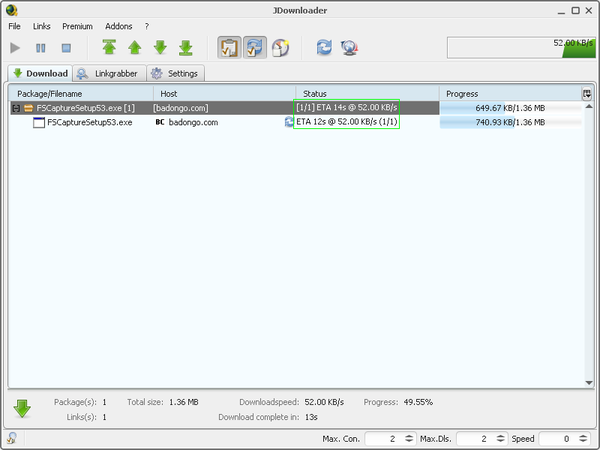Image resolution: width=600 pixels, height=450 pixels.
Task: Maximize the JDownloader window
Action: point(575,11)
